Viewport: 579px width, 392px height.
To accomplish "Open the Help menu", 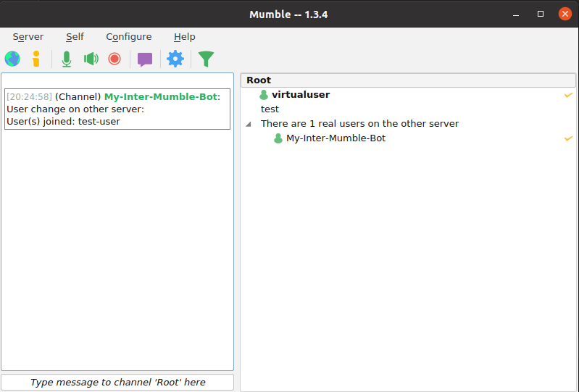I will [x=185, y=37].
